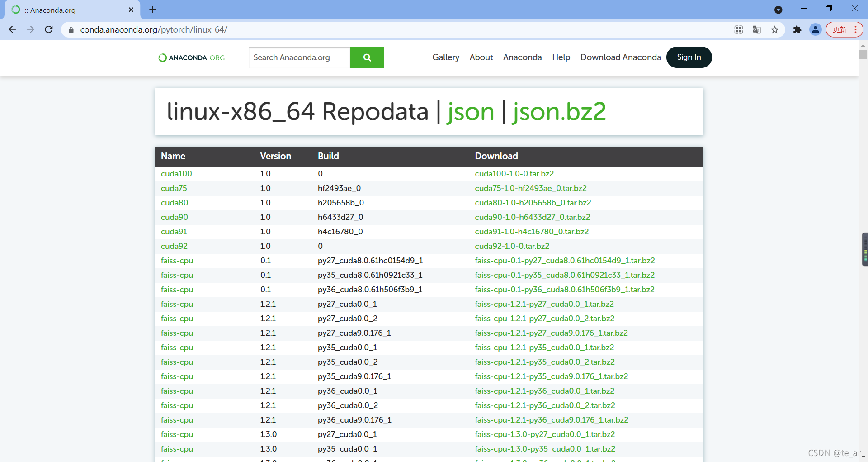Open faiss-cpu name in py27_cuda8.0.61hc0154d9_1 row
Screen dimensions: 868x462
(177, 261)
